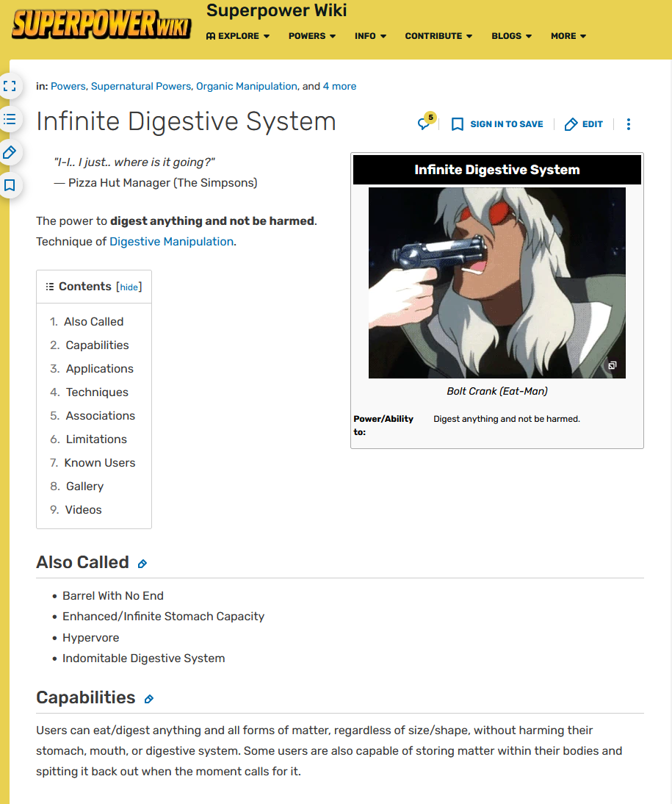The width and height of the screenshot is (672, 804).
Task: Expand the Contribute dropdown menu
Action: pos(438,36)
